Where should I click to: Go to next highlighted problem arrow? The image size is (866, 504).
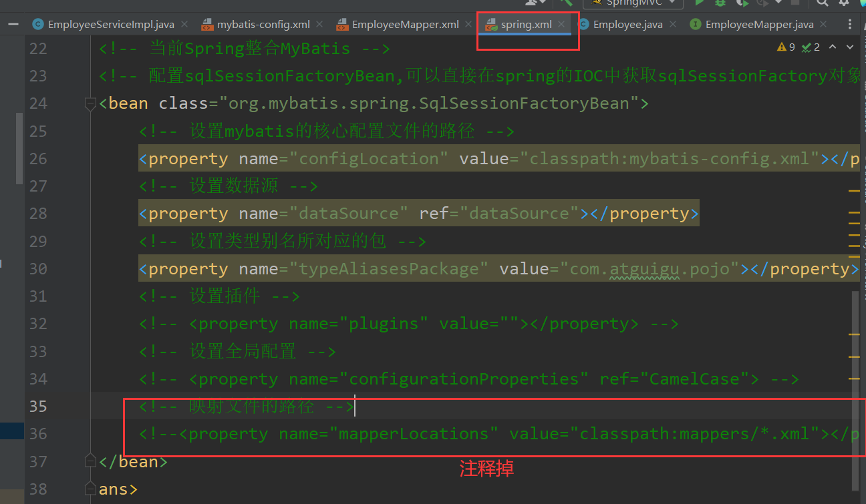pyautogui.click(x=850, y=47)
